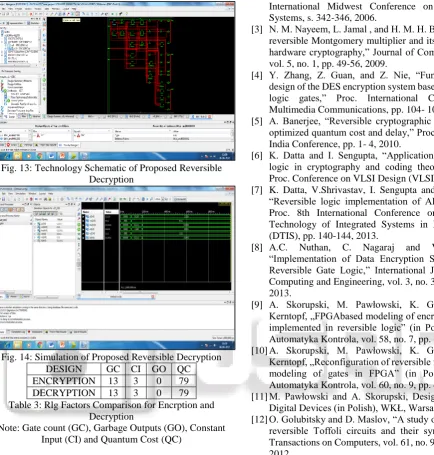Open the Window menu in Fig. 14 simulator
Viewport: 434px width, 455px height.
click(32, 193)
